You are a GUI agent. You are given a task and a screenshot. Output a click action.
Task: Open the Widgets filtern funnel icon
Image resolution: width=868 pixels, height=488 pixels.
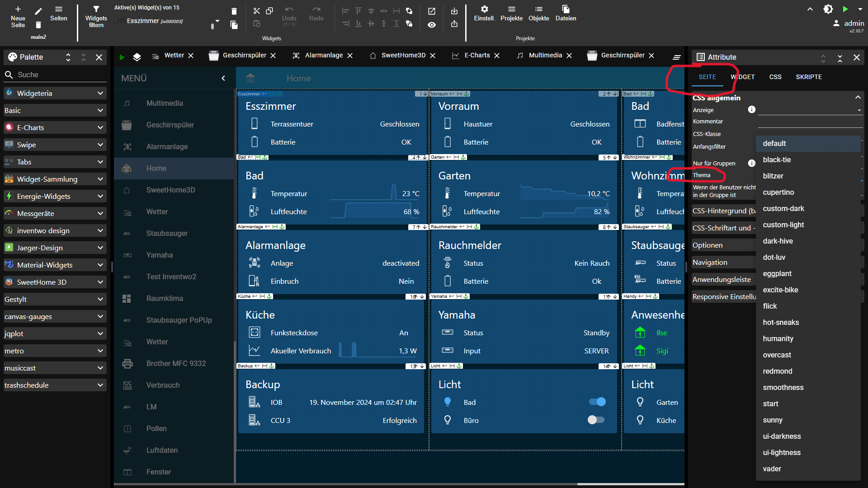pyautogui.click(x=96, y=9)
